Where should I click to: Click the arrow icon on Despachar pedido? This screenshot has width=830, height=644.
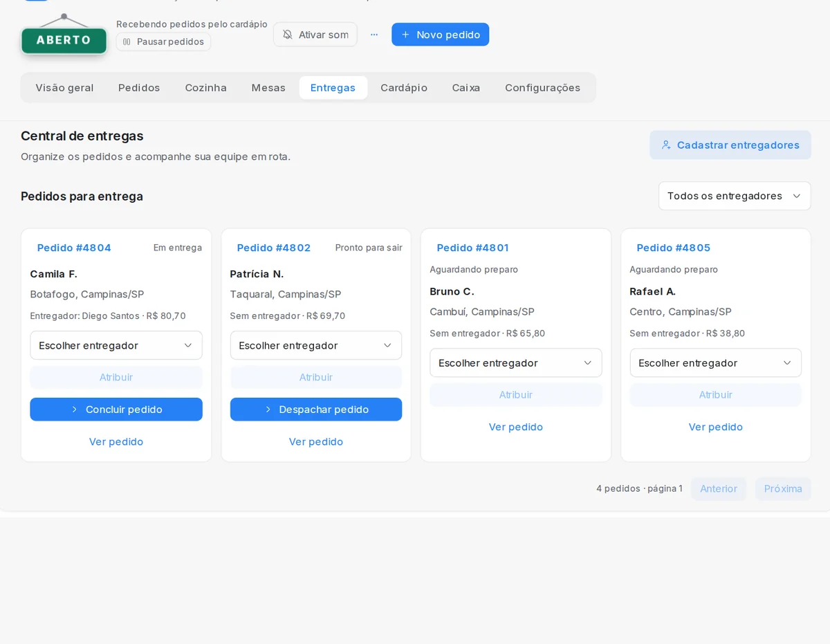pos(268,410)
